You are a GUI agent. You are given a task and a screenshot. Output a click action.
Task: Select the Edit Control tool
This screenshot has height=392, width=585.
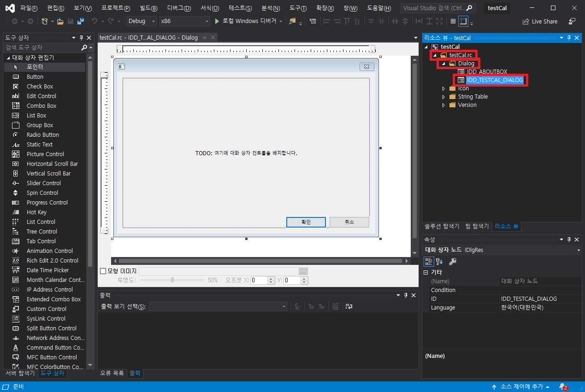[44, 96]
